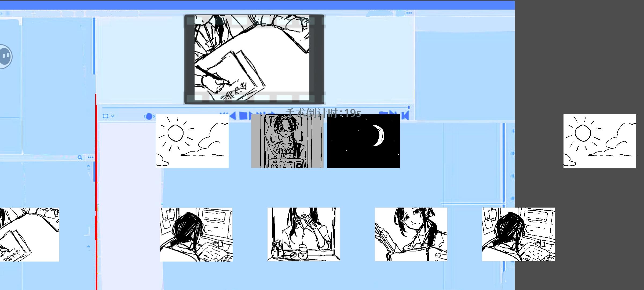Click the magnifier search icon

point(80,157)
